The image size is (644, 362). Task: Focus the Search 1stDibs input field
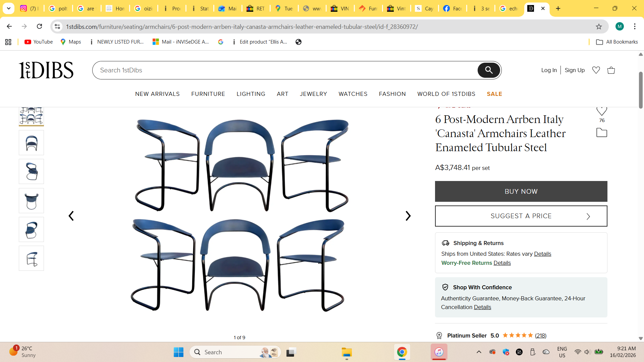click(x=285, y=70)
